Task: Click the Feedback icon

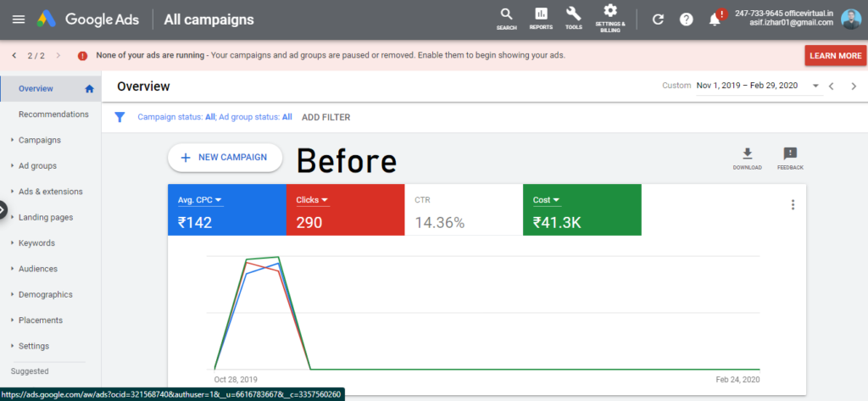Action: coord(790,159)
